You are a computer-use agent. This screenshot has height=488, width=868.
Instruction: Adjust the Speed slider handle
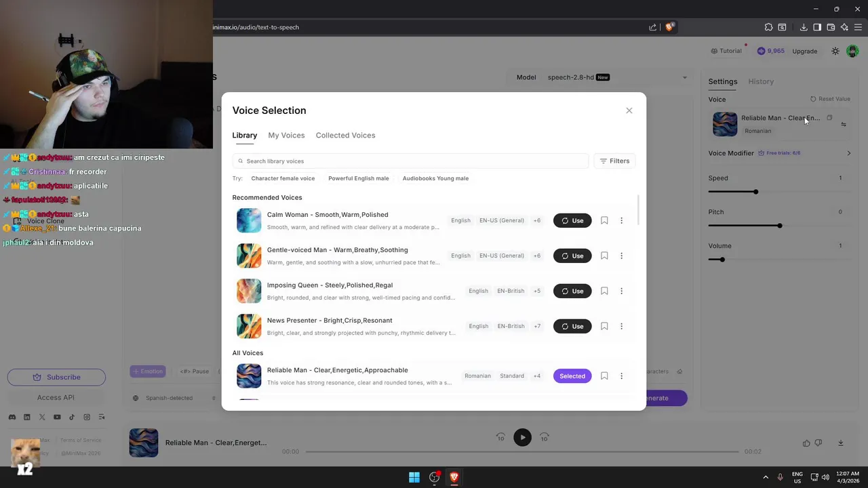click(755, 192)
